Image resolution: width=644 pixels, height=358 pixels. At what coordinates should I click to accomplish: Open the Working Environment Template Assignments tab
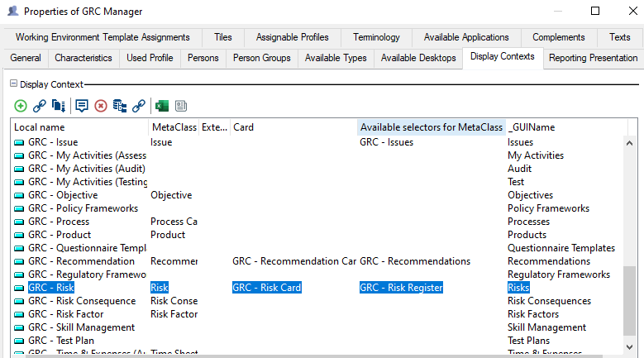click(x=103, y=37)
